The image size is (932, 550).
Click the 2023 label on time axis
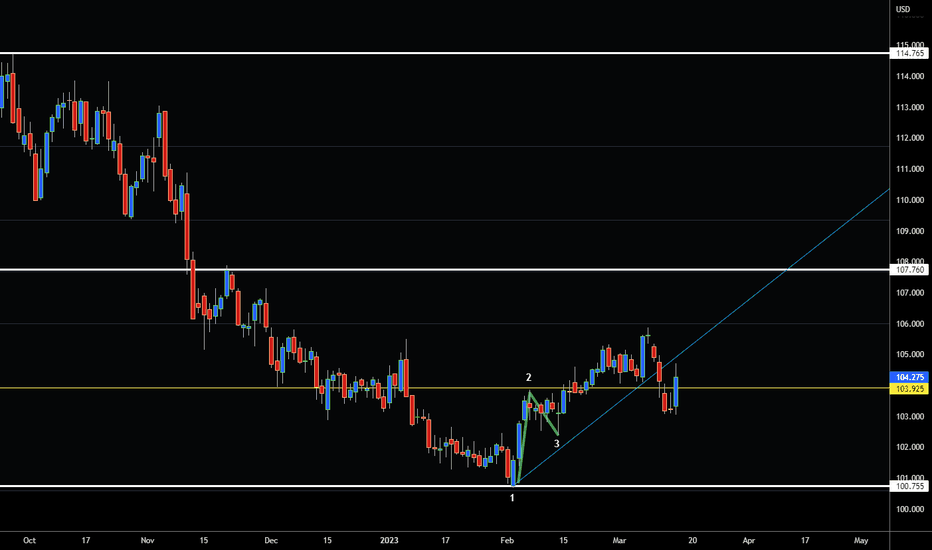389,540
